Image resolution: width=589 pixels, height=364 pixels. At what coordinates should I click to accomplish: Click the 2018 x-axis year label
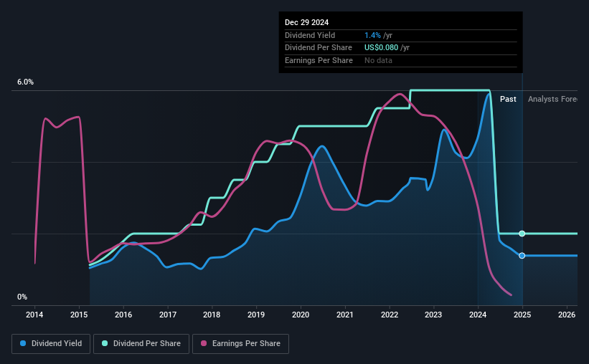click(212, 315)
